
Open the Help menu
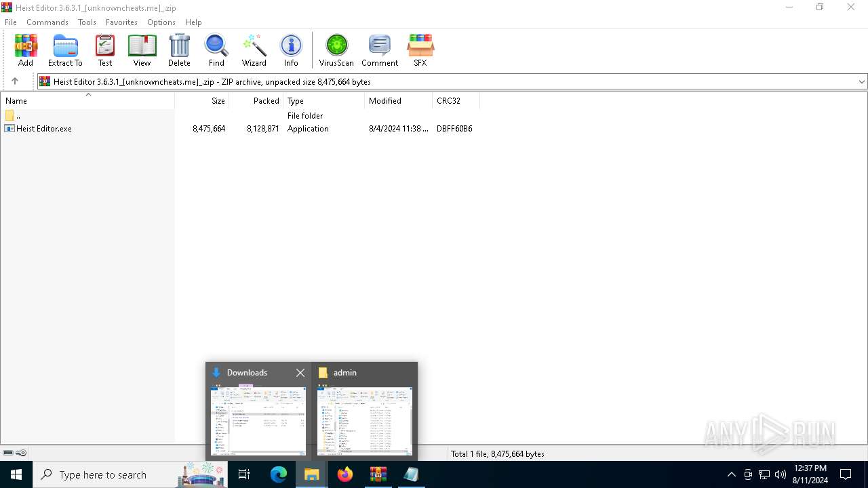(x=193, y=22)
